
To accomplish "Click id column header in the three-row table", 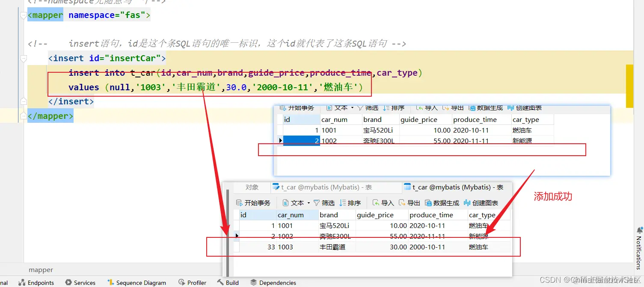I will pos(258,215).
